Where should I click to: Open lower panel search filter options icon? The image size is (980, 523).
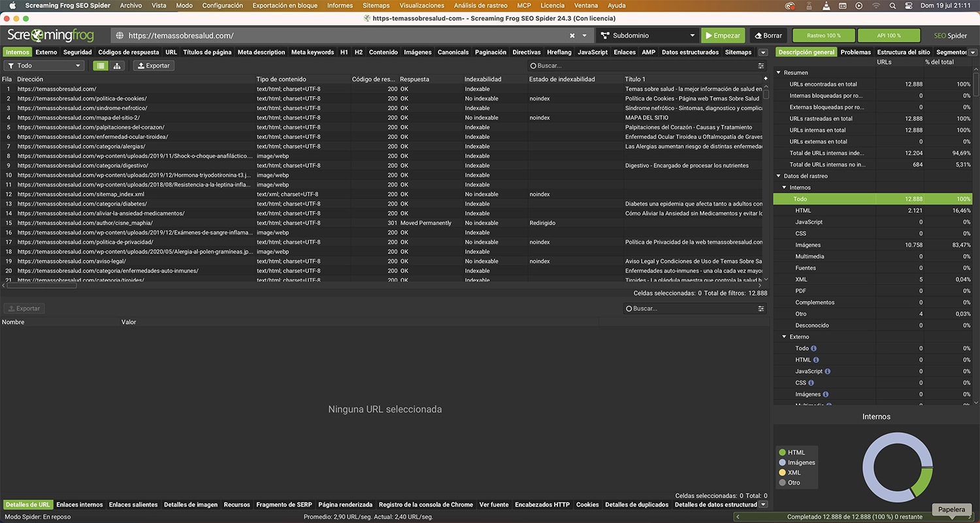(x=760, y=308)
